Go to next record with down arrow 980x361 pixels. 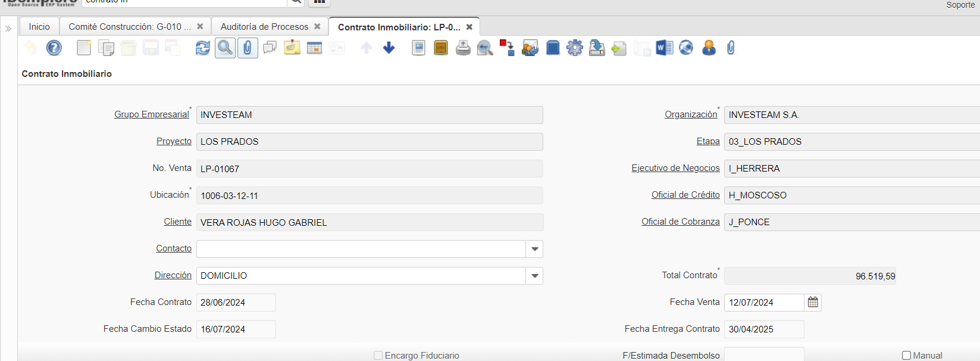tap(389, 48)
